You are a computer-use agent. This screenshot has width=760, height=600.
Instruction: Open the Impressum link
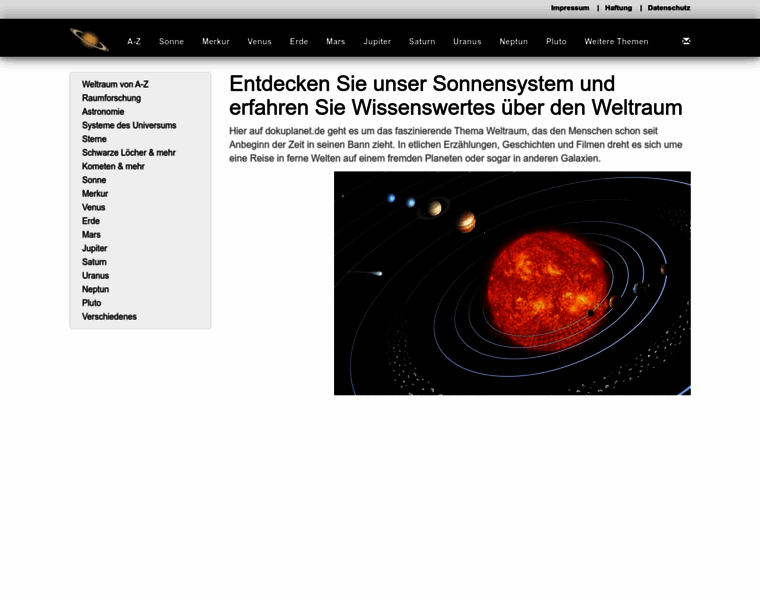[x=570, y=8]
